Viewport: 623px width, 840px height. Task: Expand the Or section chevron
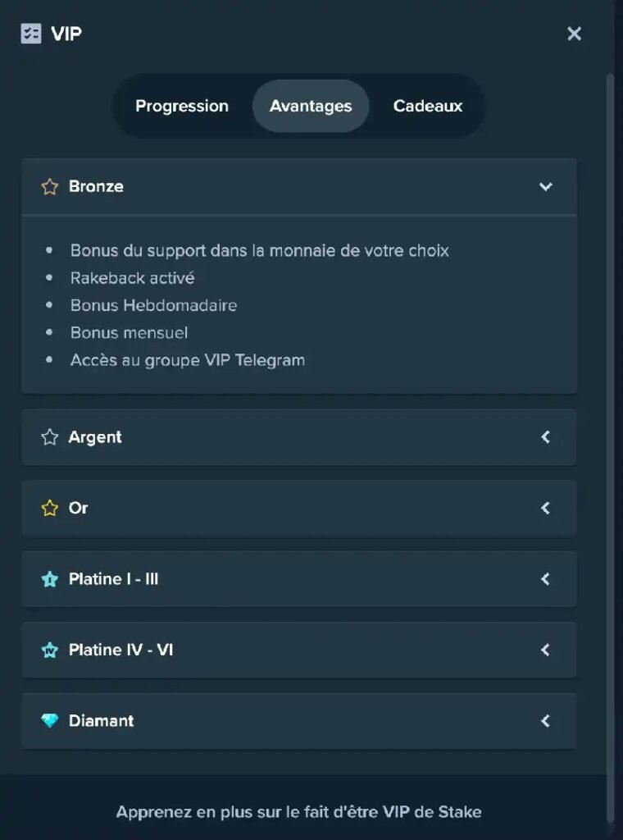545,508
